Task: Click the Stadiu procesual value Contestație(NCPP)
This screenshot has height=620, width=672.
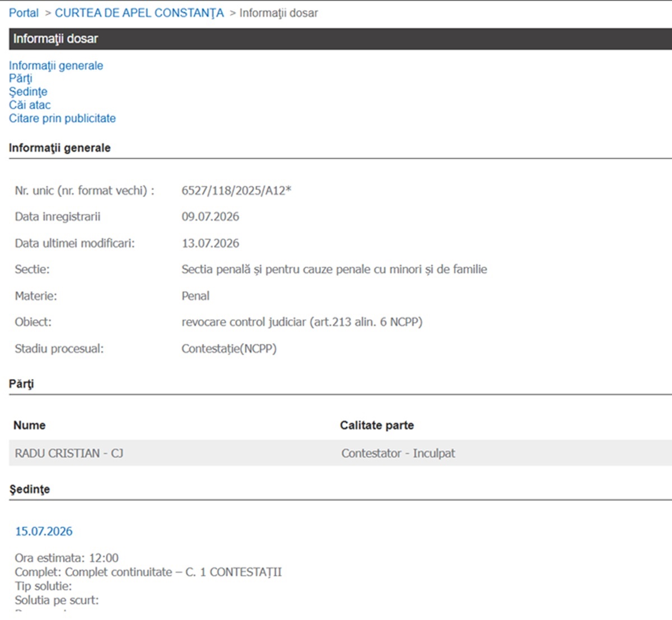Action: pos(229,348)
